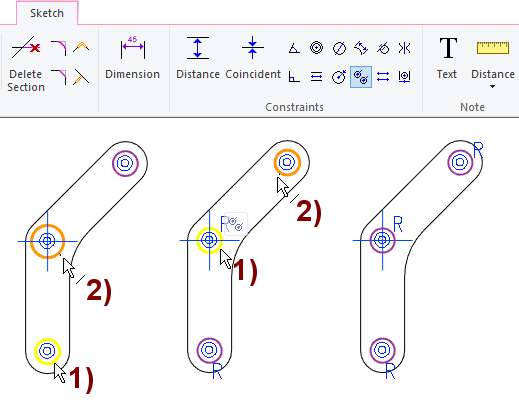Open the Sketch ribbon tab
Screen dimensions: 519x409
tap(47, 13)
